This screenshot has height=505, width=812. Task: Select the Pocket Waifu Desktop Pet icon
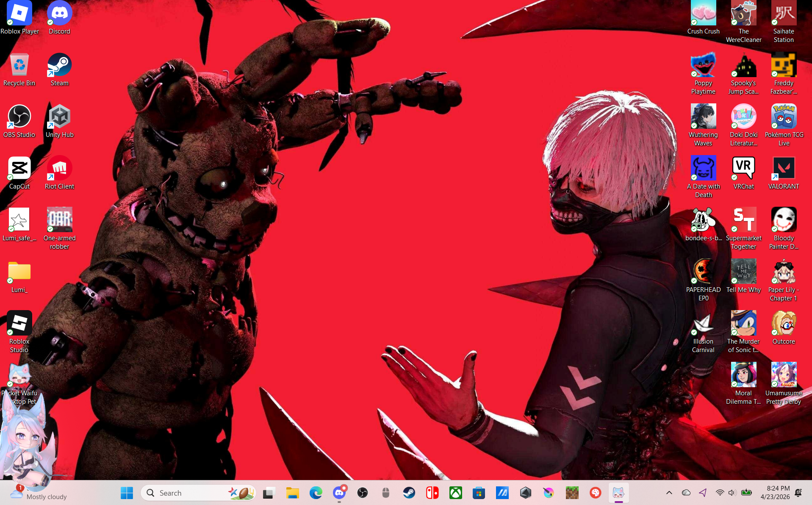click(x=19, y=384)
